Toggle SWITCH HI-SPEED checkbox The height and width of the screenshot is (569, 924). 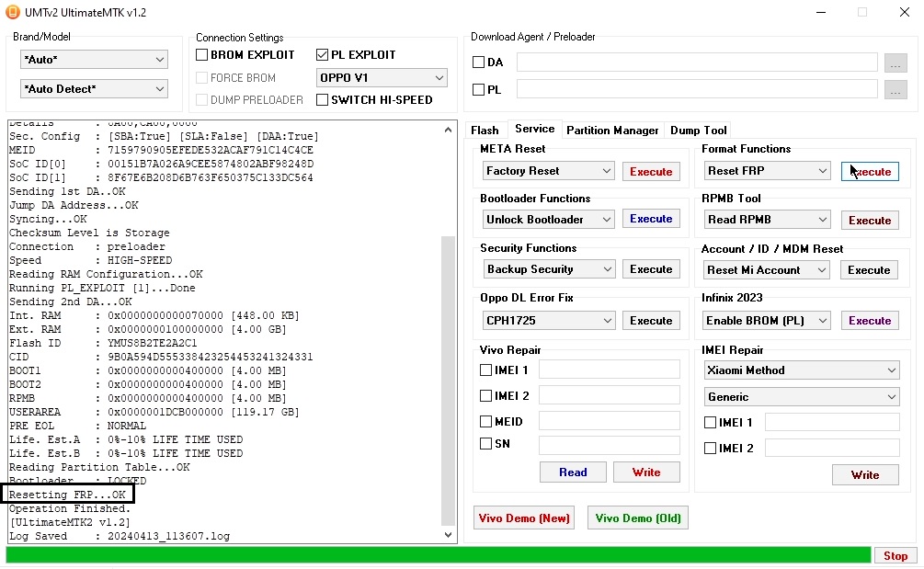click(322, 99)
